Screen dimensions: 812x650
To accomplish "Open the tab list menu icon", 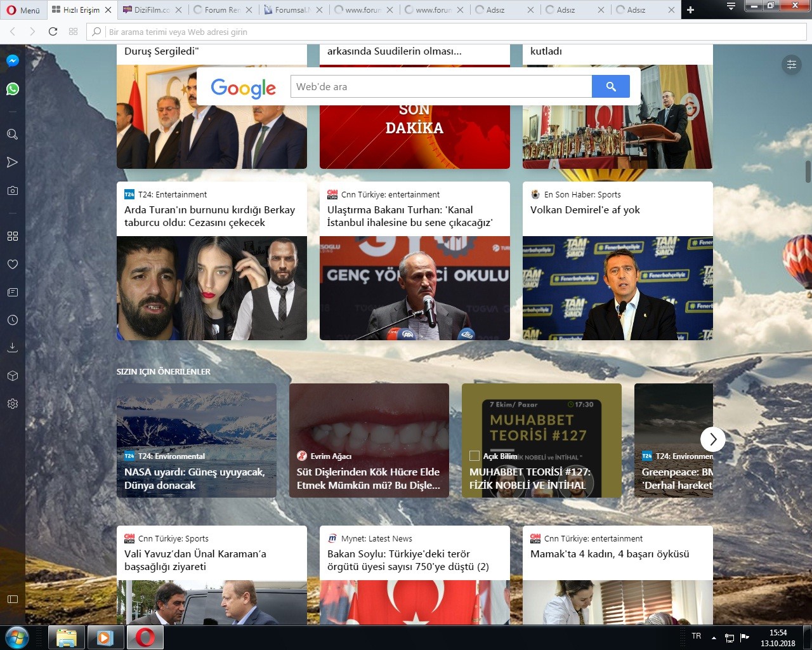I will (x=731, y=7).
